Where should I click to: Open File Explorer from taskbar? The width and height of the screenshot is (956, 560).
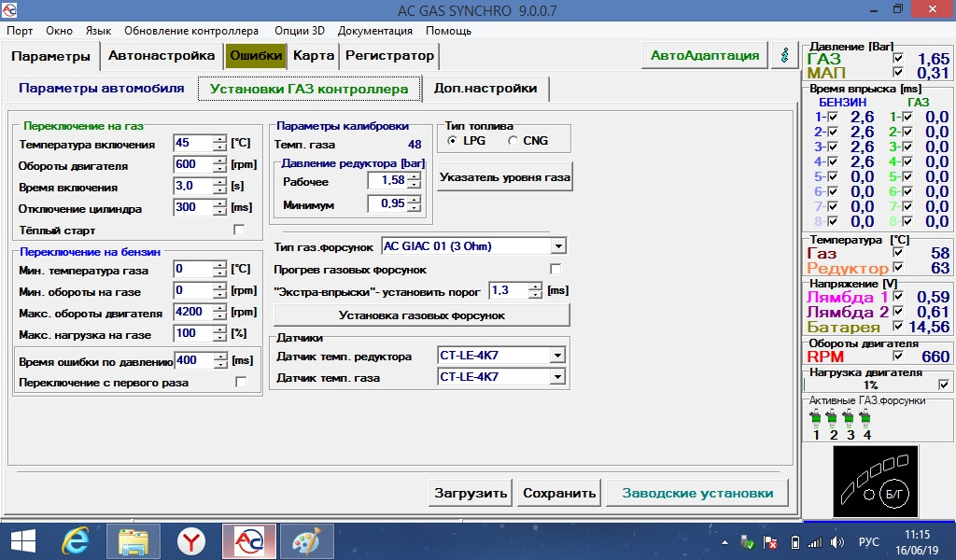(134, 541)
